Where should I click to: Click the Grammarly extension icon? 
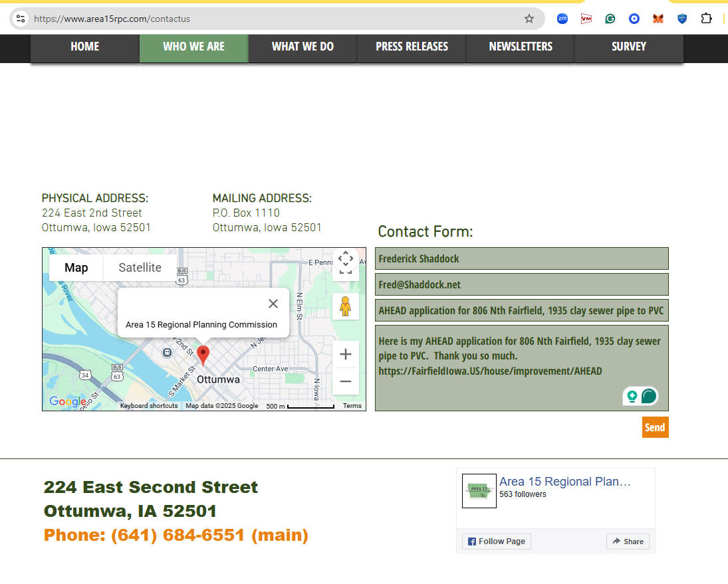(610, 19)
